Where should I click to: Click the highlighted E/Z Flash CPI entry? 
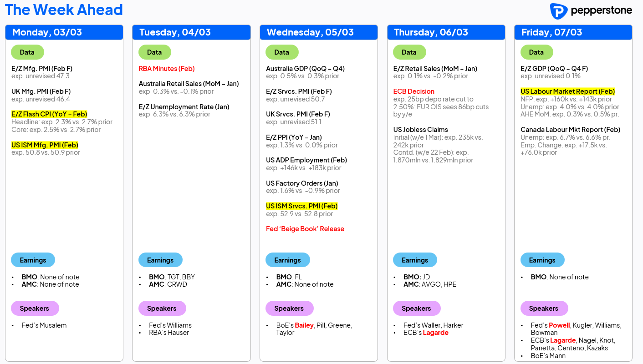pos(49,114)
